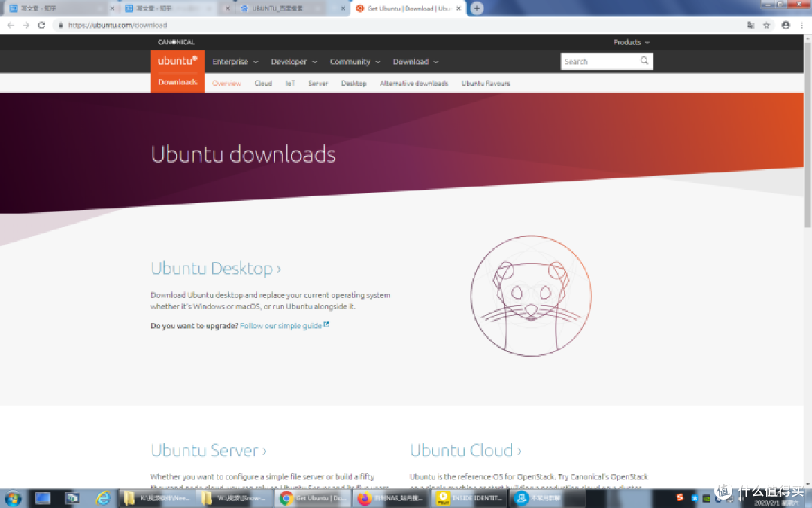Switch to the second Zhihu browser tab
This screenshot has width=812, height=508.
176,8
